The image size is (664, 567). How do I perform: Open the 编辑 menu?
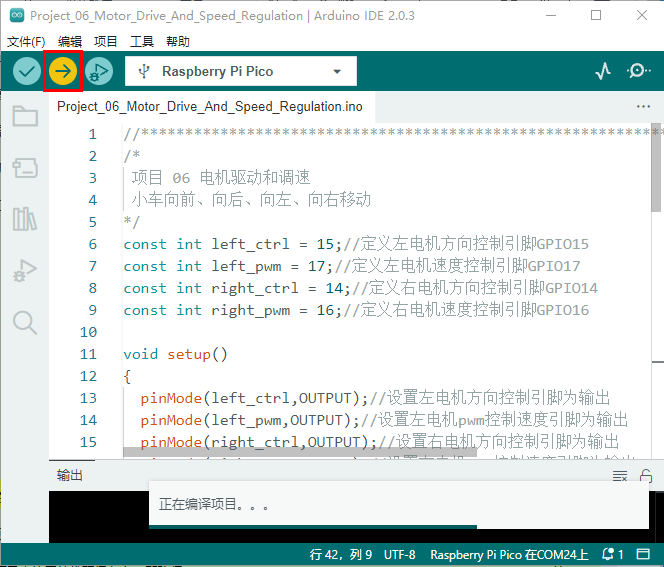coord(70,41)
